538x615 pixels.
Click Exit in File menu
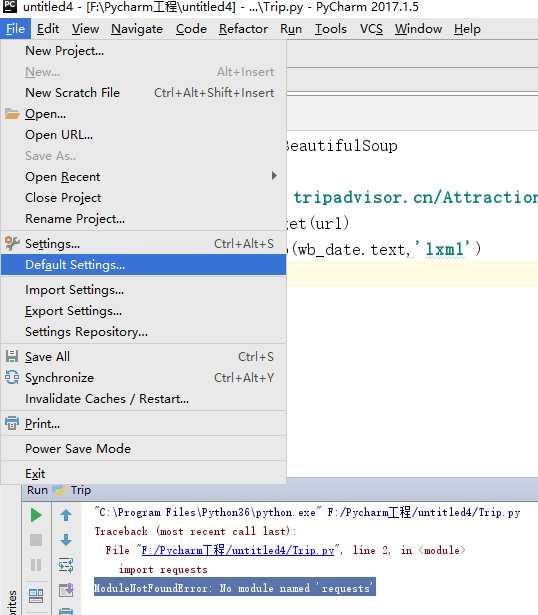[x=144, y=473]
